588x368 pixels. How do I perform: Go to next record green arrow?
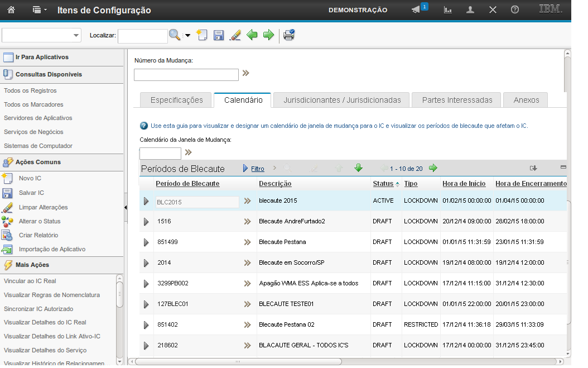(x=268, y=36)
